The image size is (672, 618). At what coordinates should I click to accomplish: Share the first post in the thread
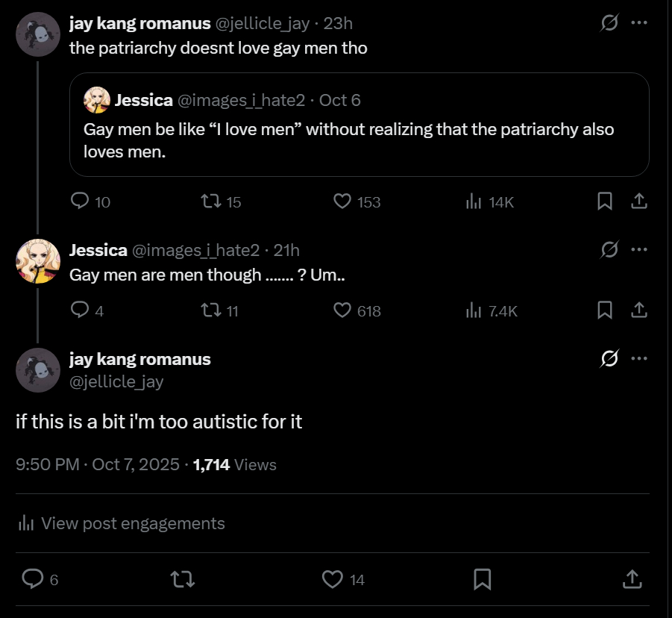tap(638, 202)
